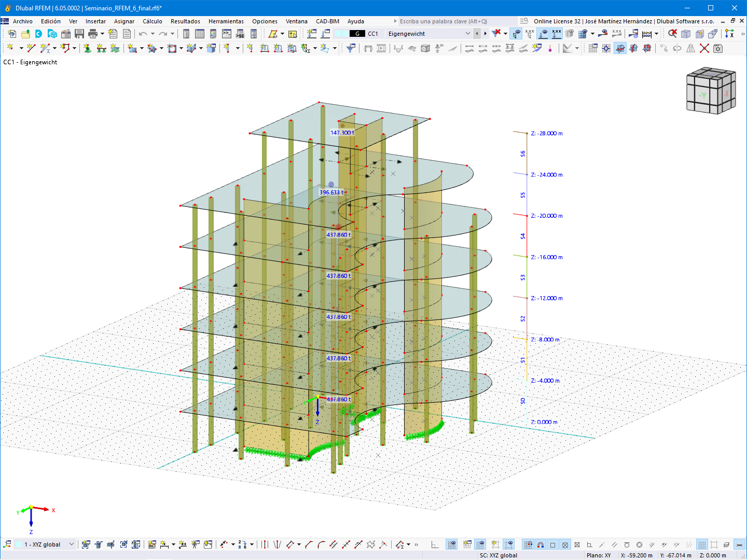Click the light blue swatch beside XYZ global
Viewport: 747px width, 560px height.
click(19, 544)
